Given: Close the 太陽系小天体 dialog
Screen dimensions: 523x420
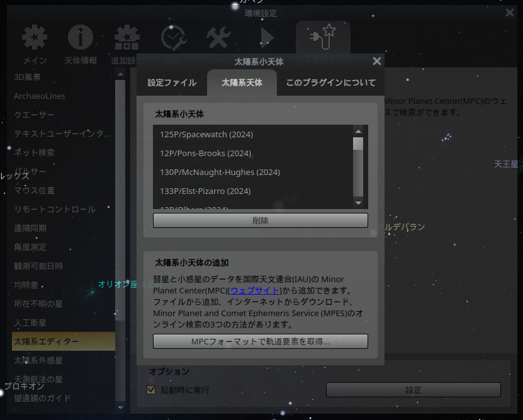Looking at the screenshot, I should (376, 61).
